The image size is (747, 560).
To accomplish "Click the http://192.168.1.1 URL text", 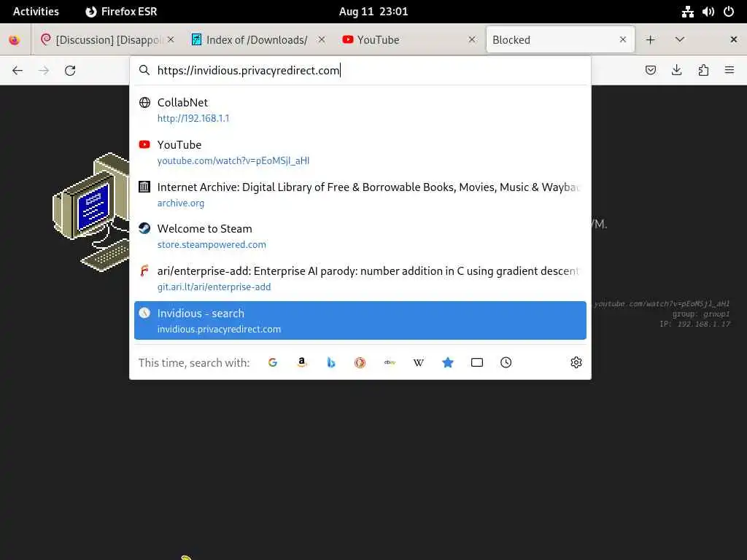I will [193, 119].
